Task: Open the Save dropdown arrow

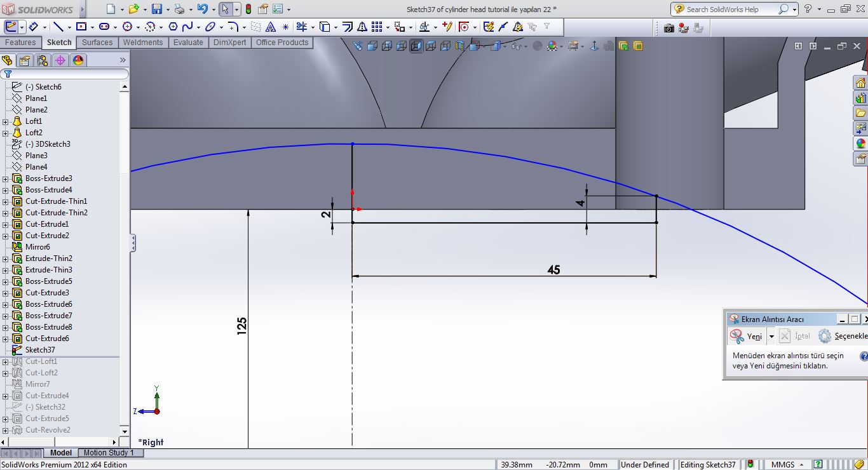Action: 166,10
